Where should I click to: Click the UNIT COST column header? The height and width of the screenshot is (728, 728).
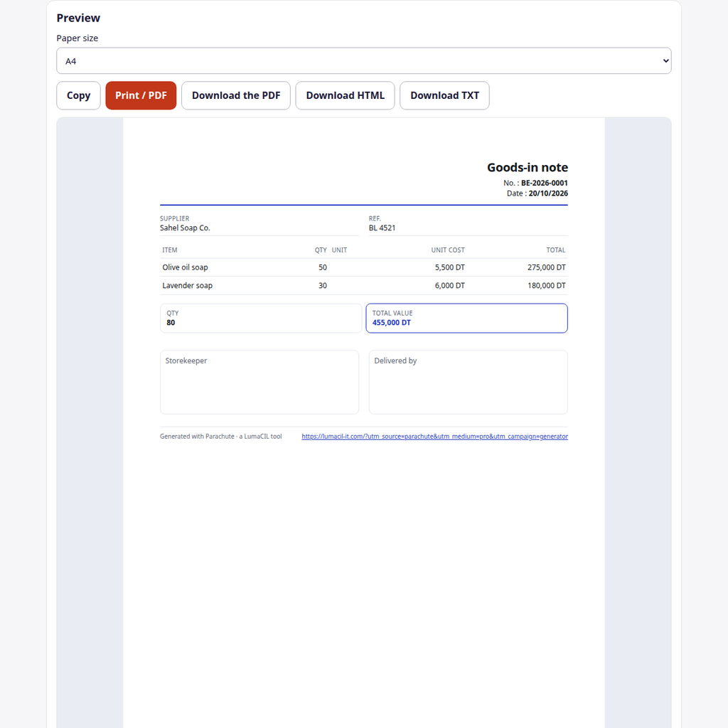tap(448, 250)
